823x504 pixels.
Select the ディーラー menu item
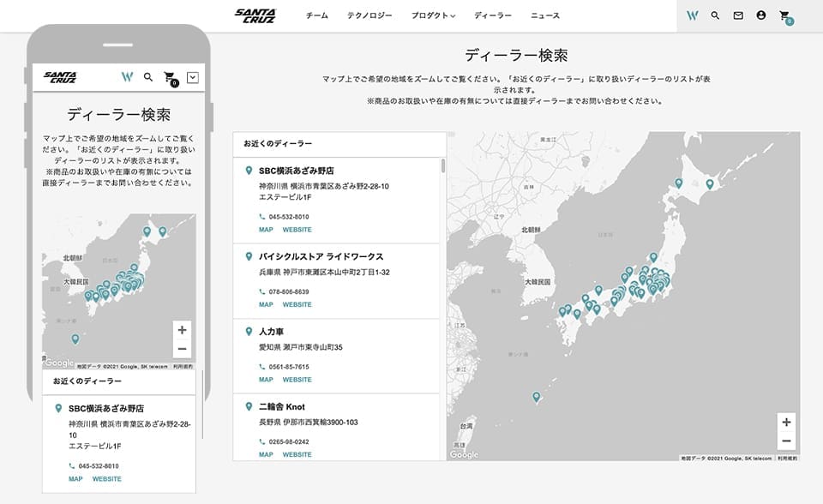click(492, 15)
